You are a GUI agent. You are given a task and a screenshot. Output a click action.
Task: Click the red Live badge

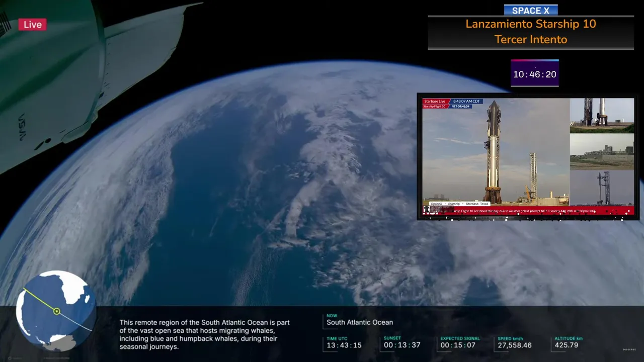pyautogui.click(x=33, y=25)
